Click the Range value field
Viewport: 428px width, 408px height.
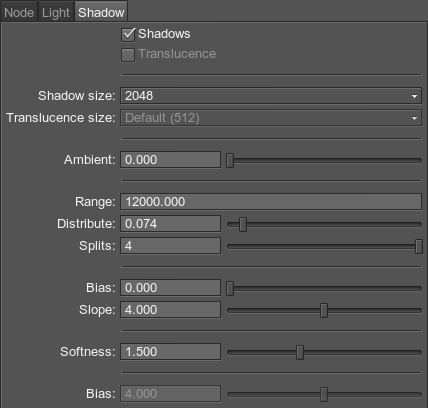click(271, 202)
